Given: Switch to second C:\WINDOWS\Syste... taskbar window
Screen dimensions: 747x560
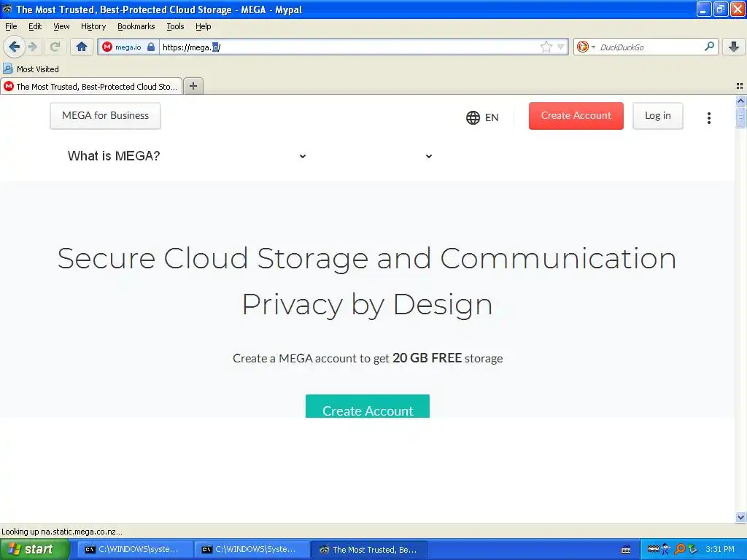Looking at the screenshot, I should point(252,550).
